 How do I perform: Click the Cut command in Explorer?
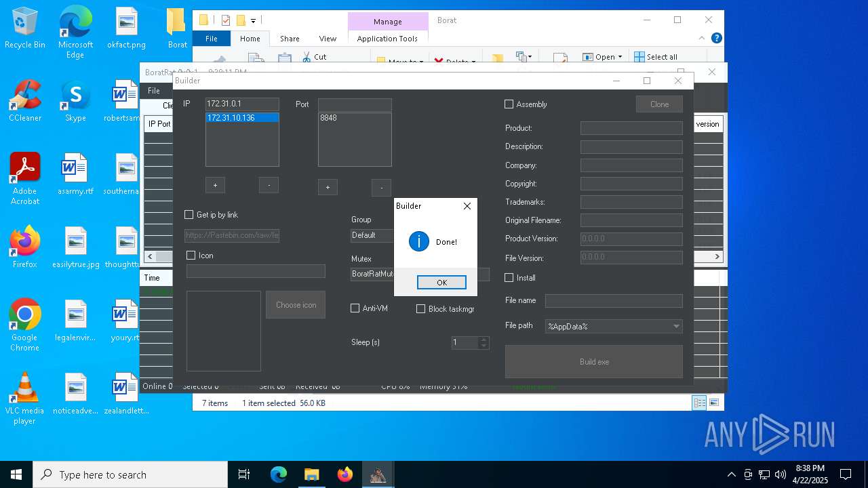pyautogui.click(x=315, y=57)
